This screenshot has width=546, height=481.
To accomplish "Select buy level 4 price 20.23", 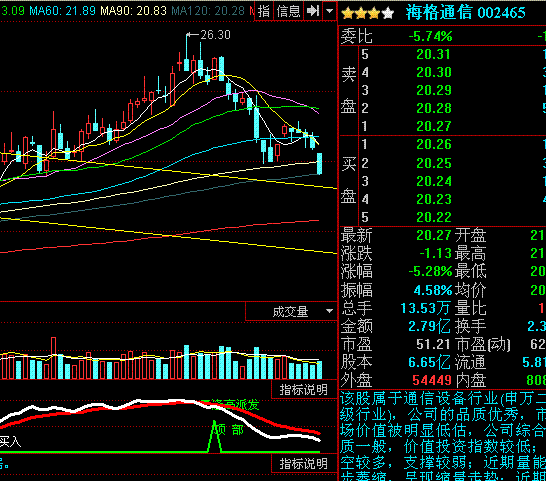I will (x=434, y=199).
